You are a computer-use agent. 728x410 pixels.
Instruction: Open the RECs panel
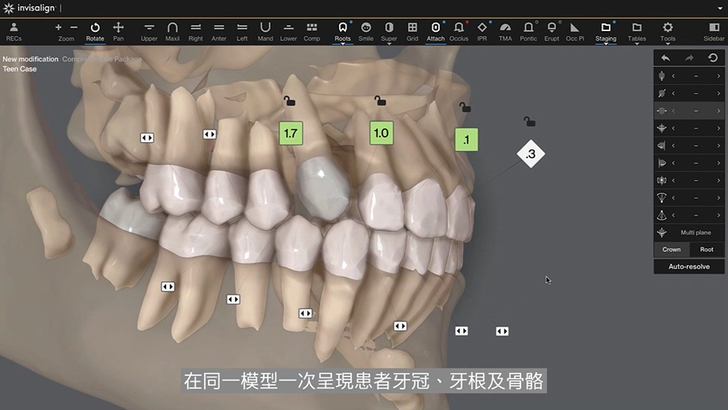14,32
